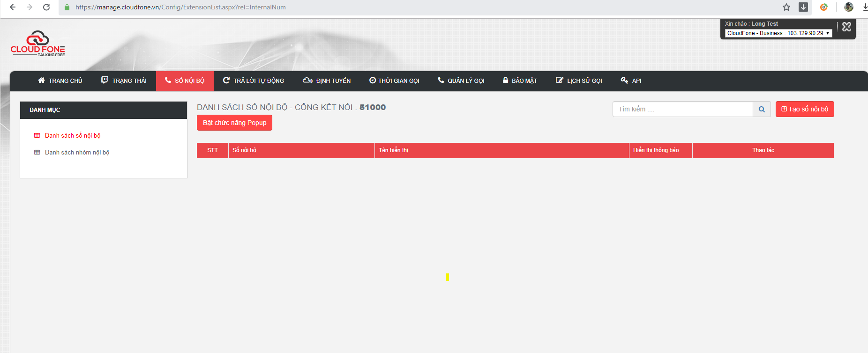Click the browser address bar URL

point(180,7)
